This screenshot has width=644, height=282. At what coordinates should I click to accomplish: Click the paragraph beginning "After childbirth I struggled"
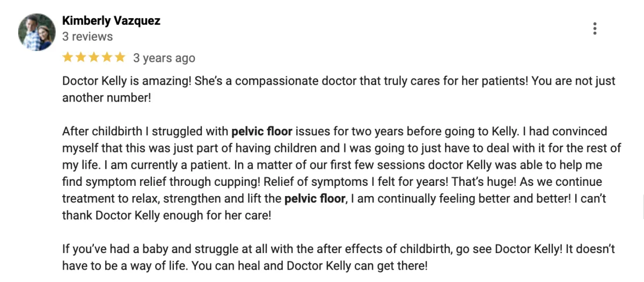[342, 173]
